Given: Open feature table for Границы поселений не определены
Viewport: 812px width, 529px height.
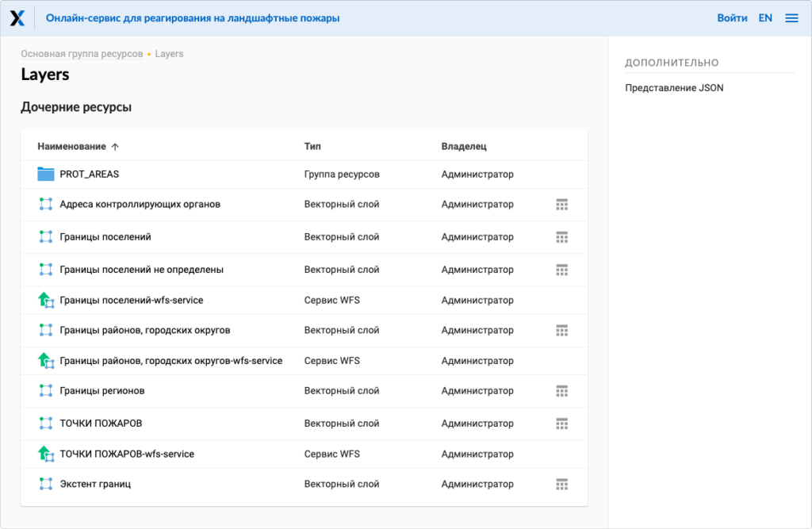Looking at the screenshot, I should point(562,270).
